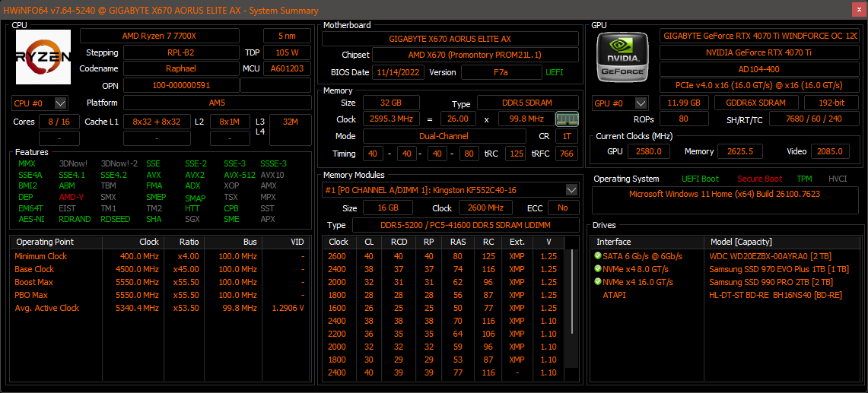Viewport: 868px width, 393px height.
Task: Click the memory timings table scrollbar
Action: [x=569, y=304]
